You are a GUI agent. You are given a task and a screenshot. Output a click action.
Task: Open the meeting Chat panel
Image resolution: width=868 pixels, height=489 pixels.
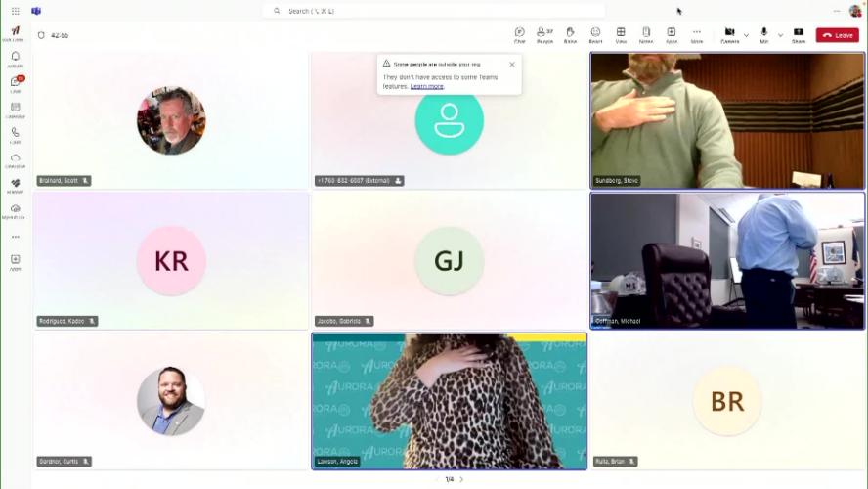click(x=519, y=34)
